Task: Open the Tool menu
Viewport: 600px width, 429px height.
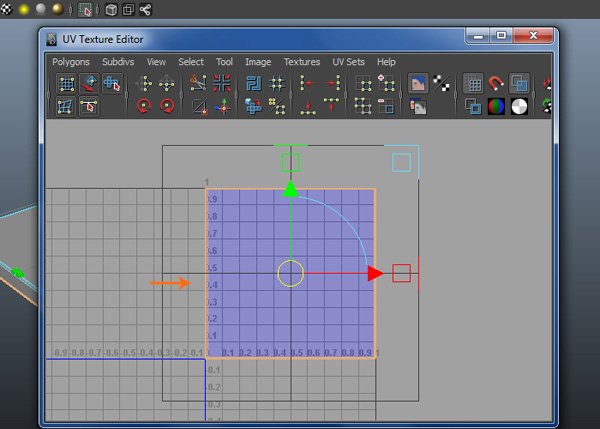Action: (x=224, y=62)
